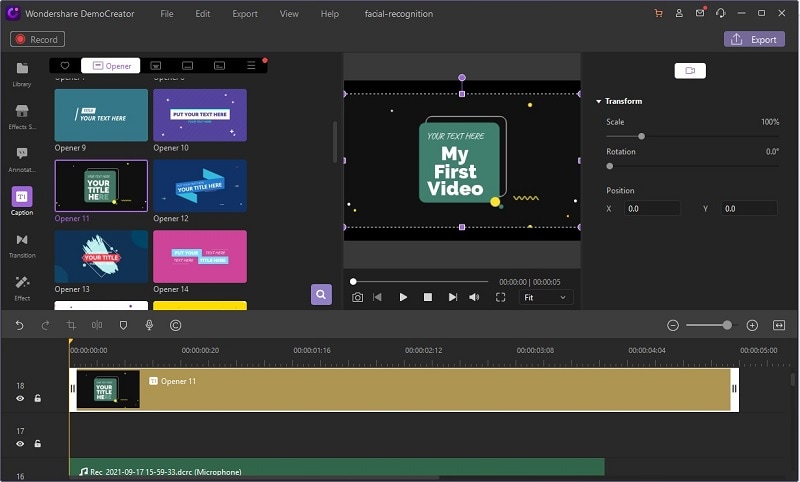Enter fullscreen preview mode
The height and width of the screenshot is (482, 800).
[x=501, y=297]
